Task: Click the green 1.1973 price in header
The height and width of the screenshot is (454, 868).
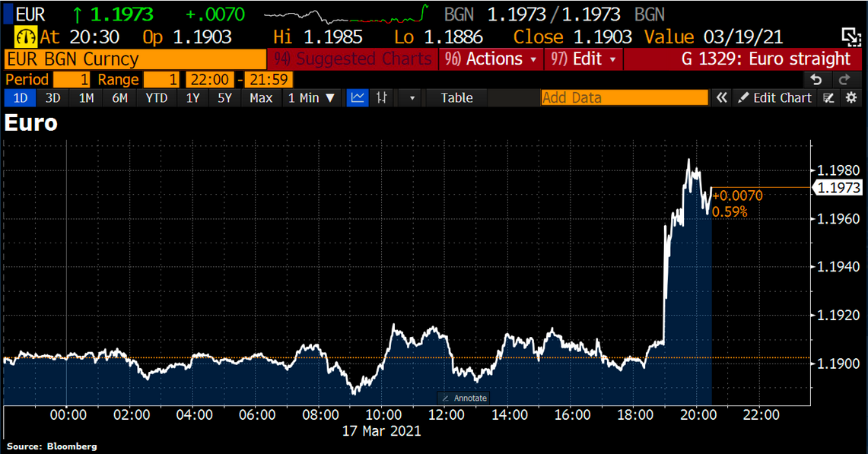Action: pyautogui.click(x=121, y=14)
